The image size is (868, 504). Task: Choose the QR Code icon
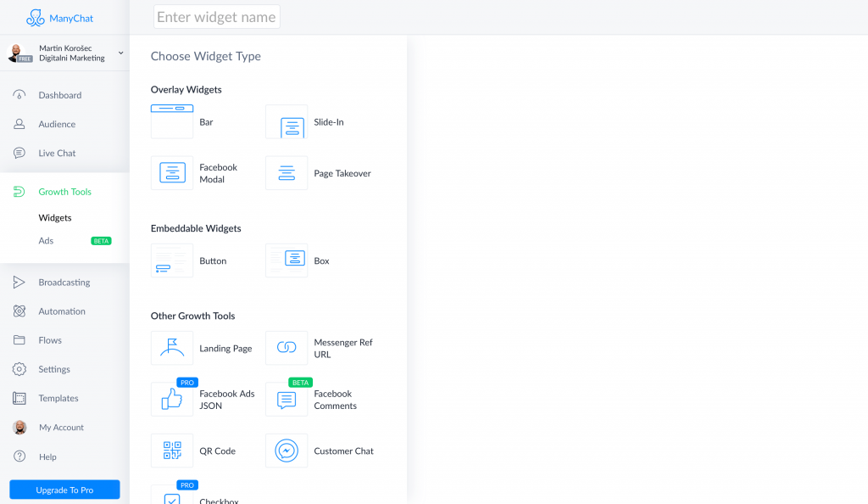click(x=172, y=451)
